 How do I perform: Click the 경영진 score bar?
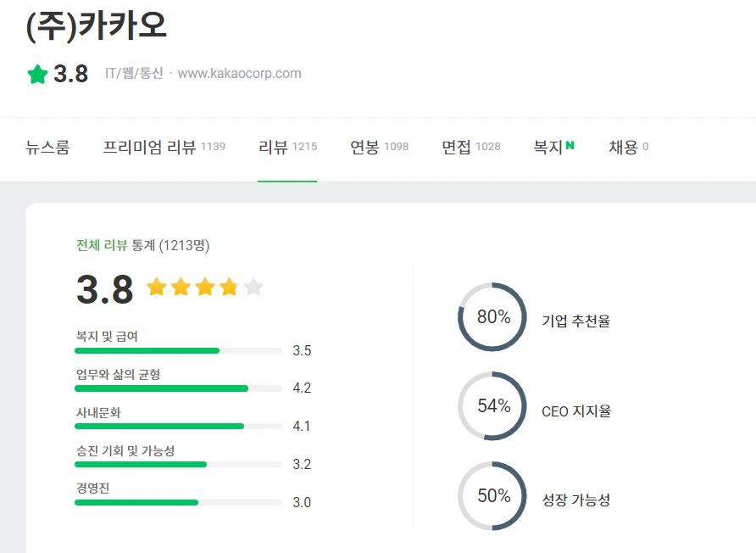(176, 503)
